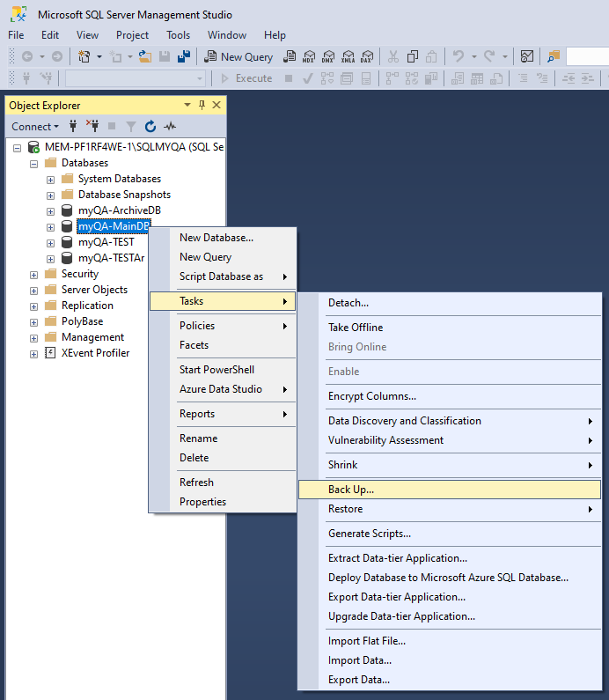Image resolution: width=609 pixels, height=700 pixels.
Task: Choose New Database... from context menu
Action: tap(223, 238)
